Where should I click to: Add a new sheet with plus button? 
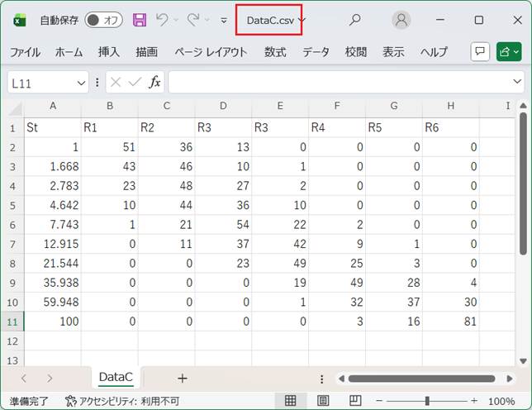[183, 378]
